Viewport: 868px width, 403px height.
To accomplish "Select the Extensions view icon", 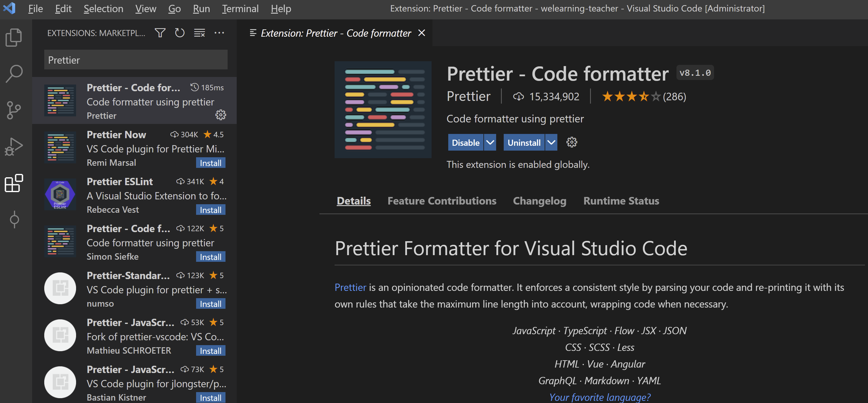I will 14,183.
